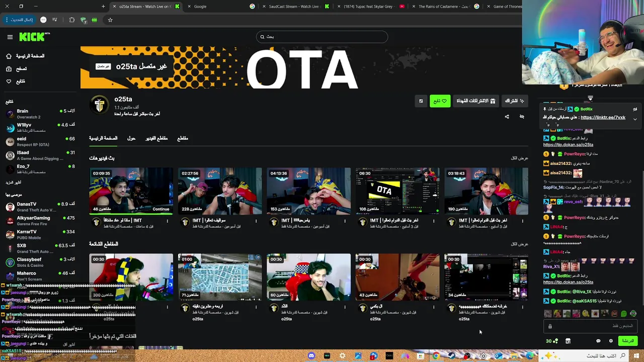Share the o25ta channel via share icon
The width and height of the screenshot is (644, 362).
click(x=507, y=117)
